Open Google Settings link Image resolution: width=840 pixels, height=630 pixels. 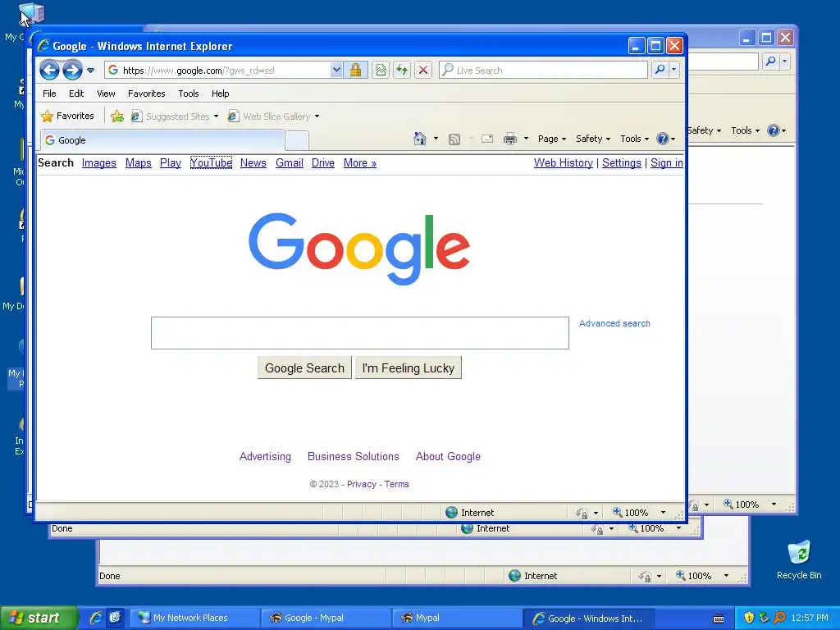[x=622, y=163]
